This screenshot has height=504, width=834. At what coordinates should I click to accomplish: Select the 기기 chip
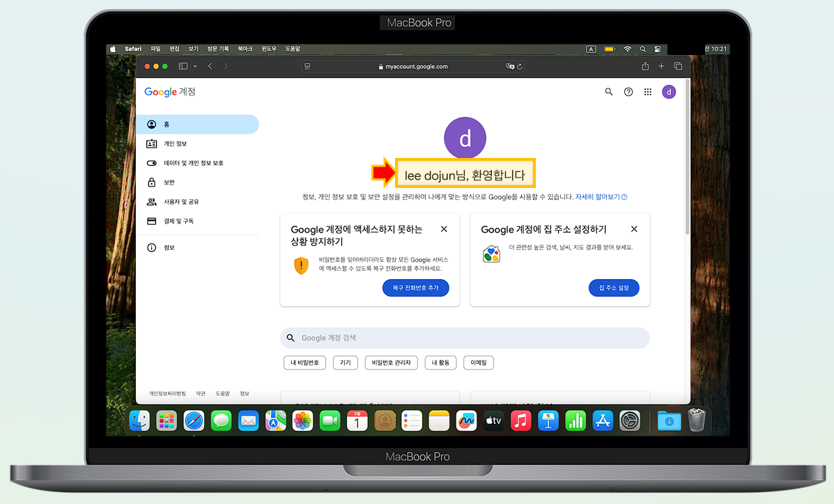click(345, 363)
